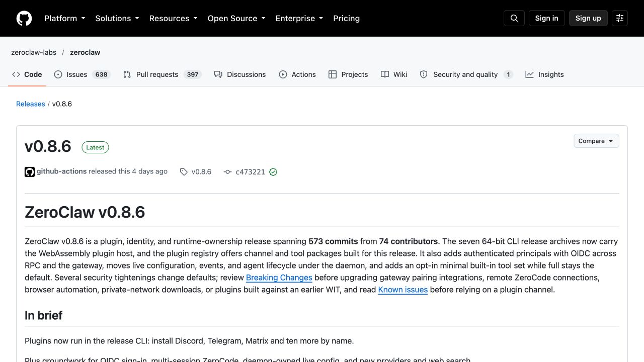This screenshot has width=644, height=362.
Task: Click the Latest release badge
Action: 95,147
